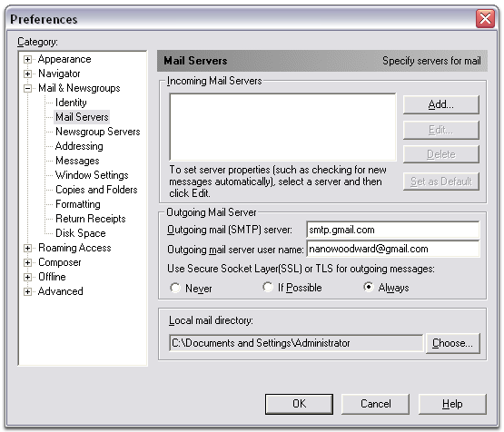The height and width of the screenshot is (432, 504).
Task: Select Newsgroup Servers in category tree
Action: [98, 132]
